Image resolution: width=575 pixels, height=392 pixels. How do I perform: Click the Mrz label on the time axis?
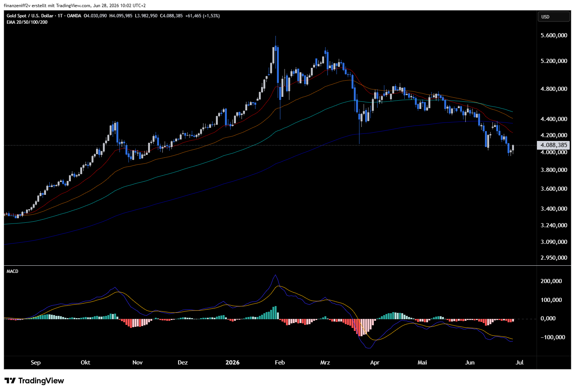coord(325,363)
